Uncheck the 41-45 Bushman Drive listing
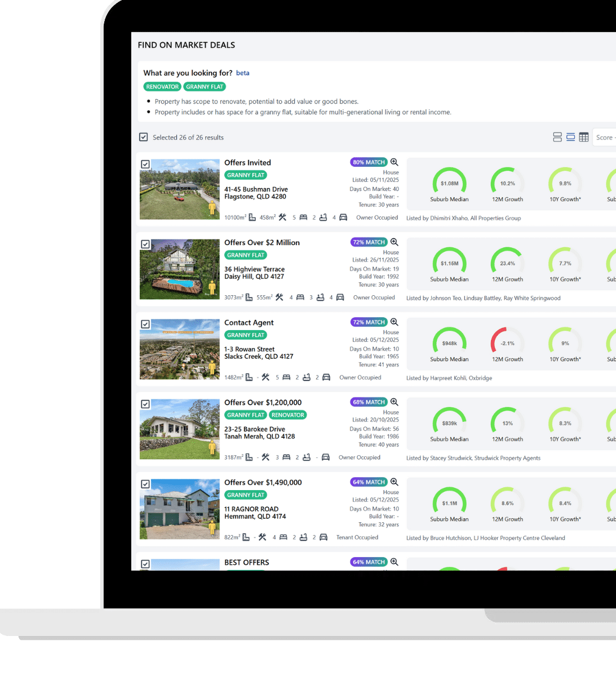616x676 pixels. pyautogui.click(x=145, y=164)
